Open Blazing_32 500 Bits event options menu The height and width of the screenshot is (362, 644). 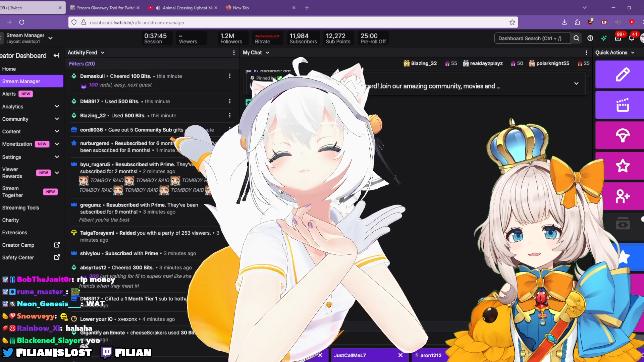[230, 115]
